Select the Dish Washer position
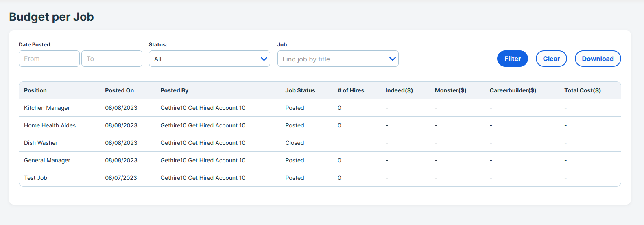 [41, 143]
